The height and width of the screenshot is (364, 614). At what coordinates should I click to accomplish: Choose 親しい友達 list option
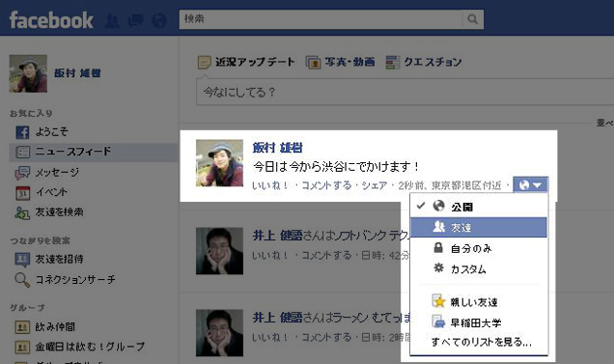click(x=479, y=302)
